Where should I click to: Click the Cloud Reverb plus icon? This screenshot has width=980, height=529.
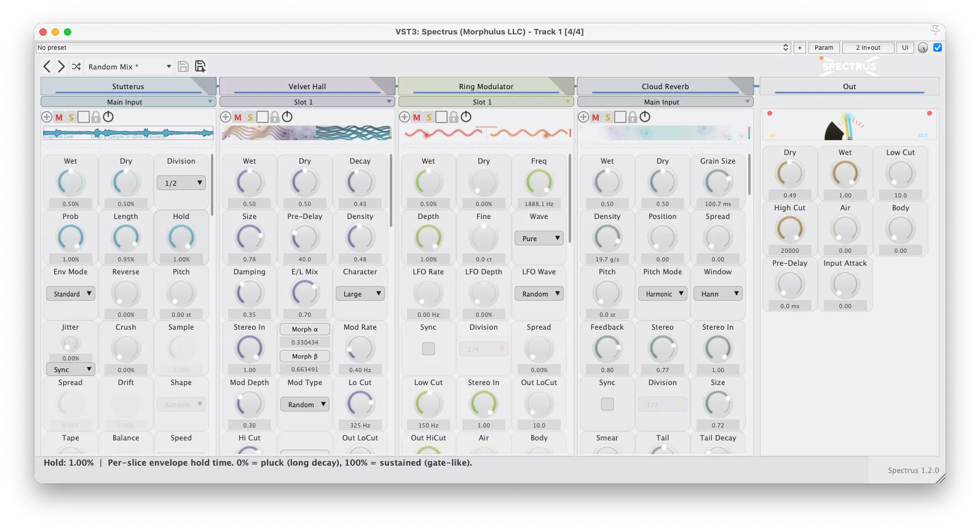click(583, 117)
